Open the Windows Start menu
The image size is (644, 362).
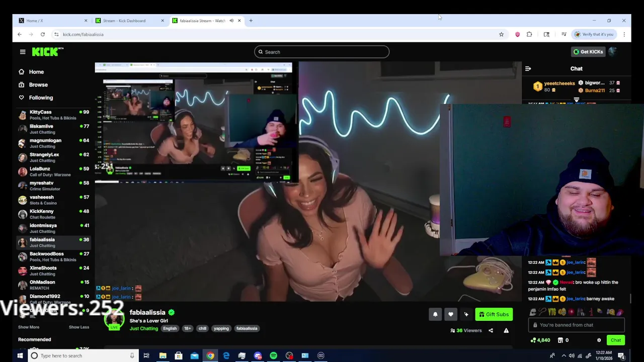click(20, 355)
